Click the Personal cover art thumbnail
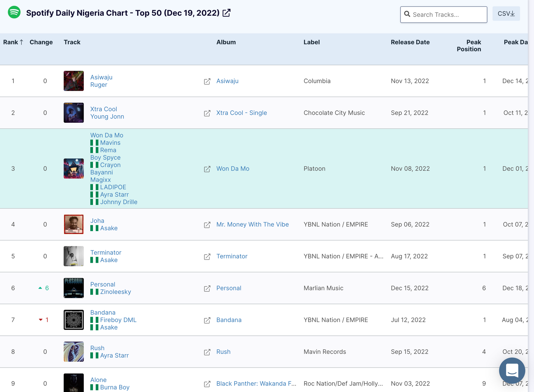This screenshot has height=392, width=534. (x=74, y=288)
